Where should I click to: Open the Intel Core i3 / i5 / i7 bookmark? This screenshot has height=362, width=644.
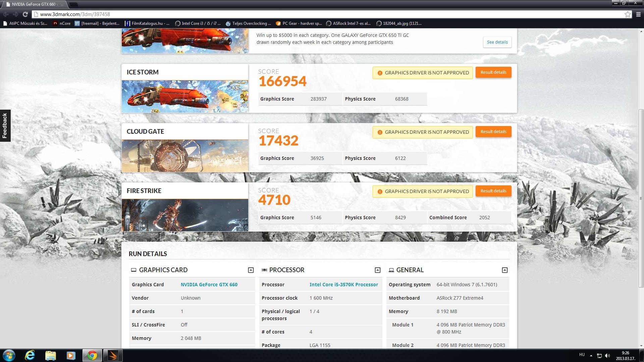coord(198,23)
